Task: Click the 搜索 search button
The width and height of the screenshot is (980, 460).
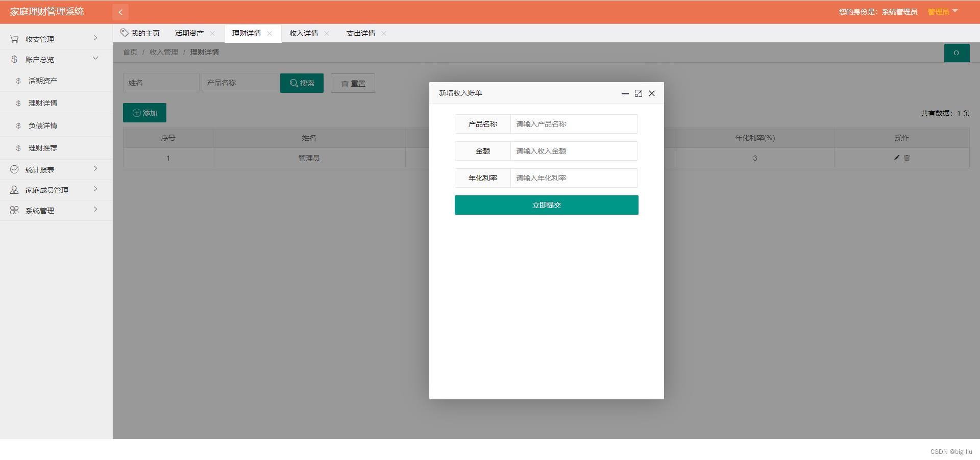Action: click(302, 83)
